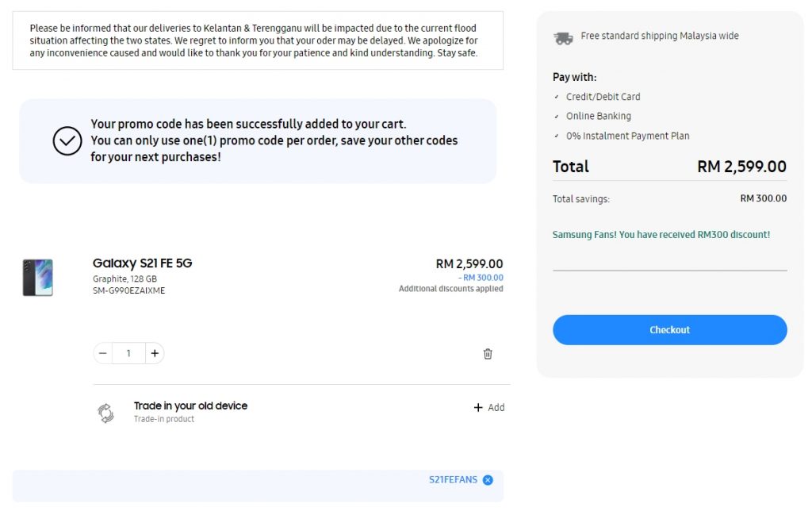Viewport: 812px width, 511px height.
Task: Click the promo success checkmark icon
Action: click(67, 141)
